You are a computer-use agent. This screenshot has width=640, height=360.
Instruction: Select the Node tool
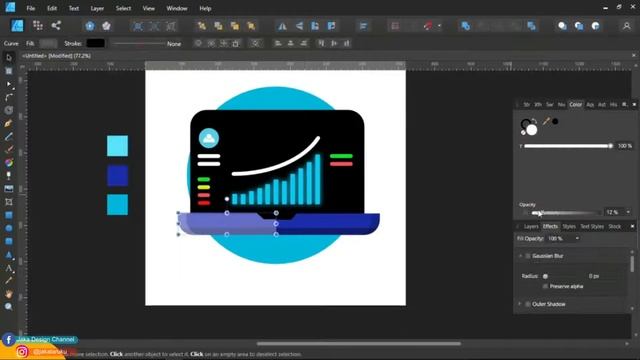[x=9, y=84]
